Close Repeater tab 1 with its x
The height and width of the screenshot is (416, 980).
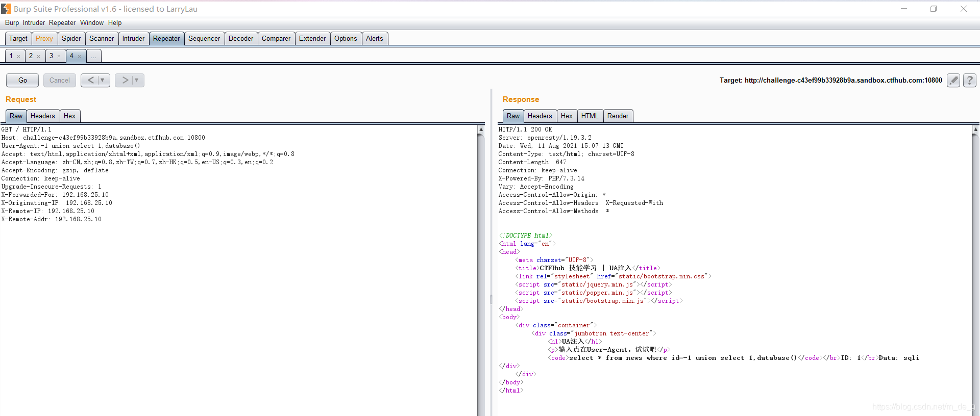[x=19, y=56]
